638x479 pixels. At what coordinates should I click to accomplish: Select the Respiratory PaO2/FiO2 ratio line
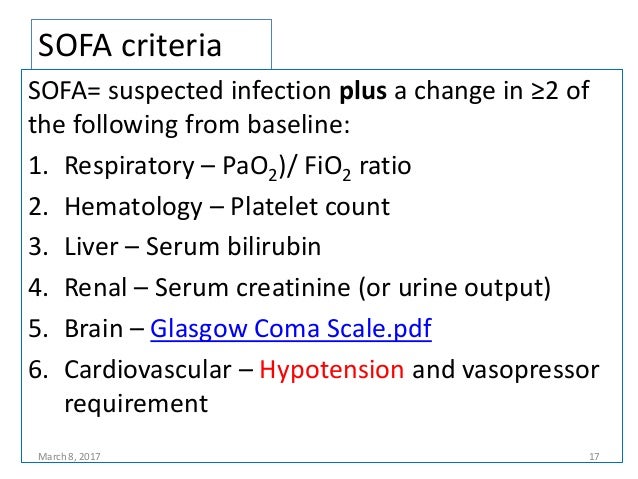point(238,167)
